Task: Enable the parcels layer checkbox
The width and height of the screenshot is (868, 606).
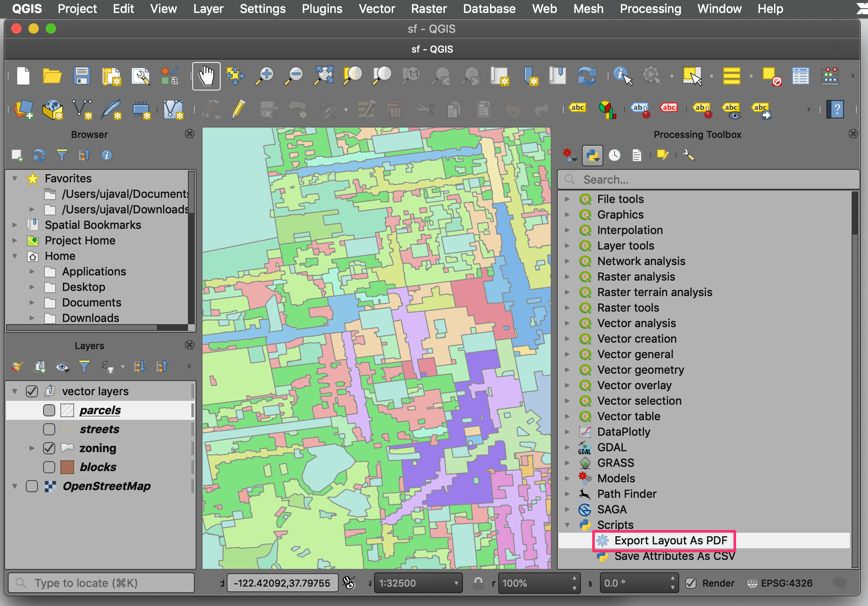Action: click(49, 410)
